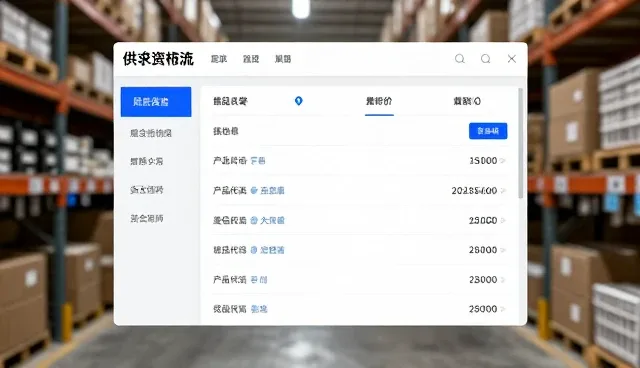
Task: Click the value 20285400
Action: [x=474, y=191]
